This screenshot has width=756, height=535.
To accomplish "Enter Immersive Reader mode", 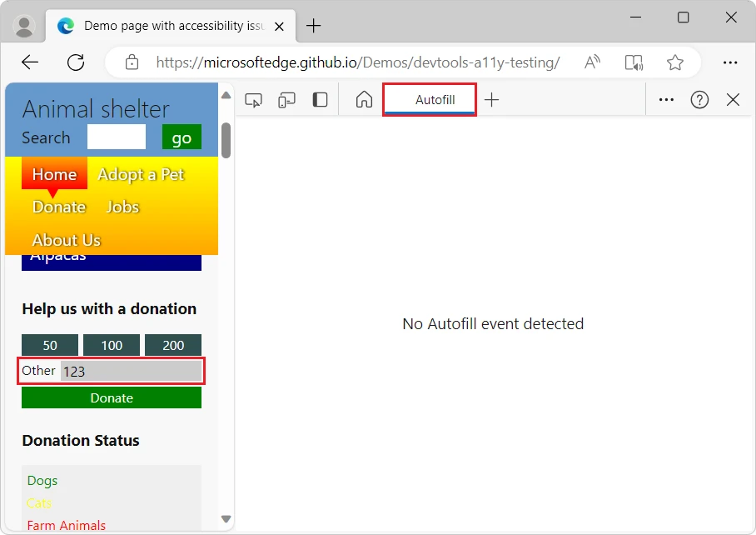I will click(634, 62).
